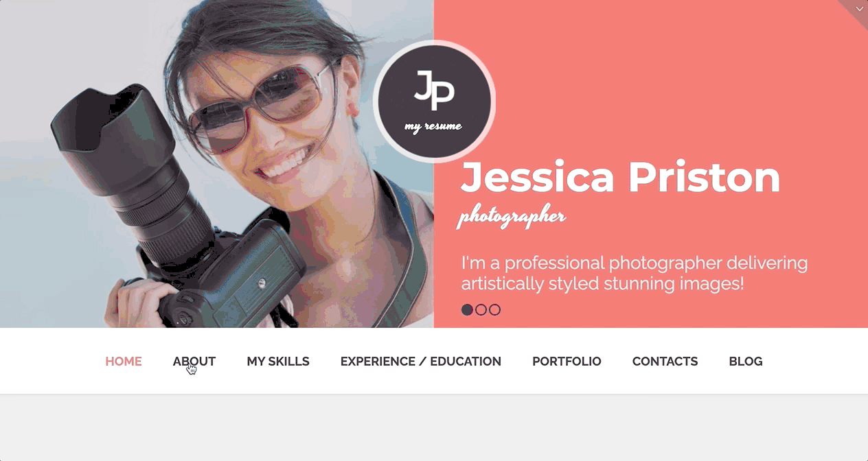Switch to the third slide dot
868x461 pixels.
(494, 309)
